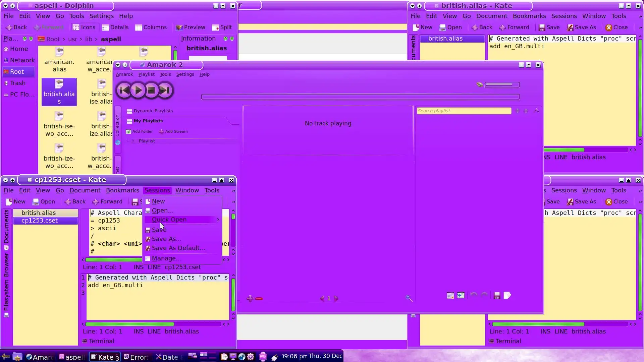Adjust the Amarok volume slider
The width and height of the screenshot is (644, 362).
pos(502,85)
